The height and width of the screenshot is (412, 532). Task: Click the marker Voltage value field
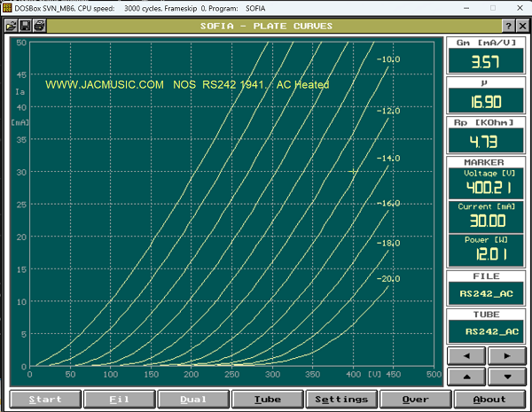tap(485, 188)
